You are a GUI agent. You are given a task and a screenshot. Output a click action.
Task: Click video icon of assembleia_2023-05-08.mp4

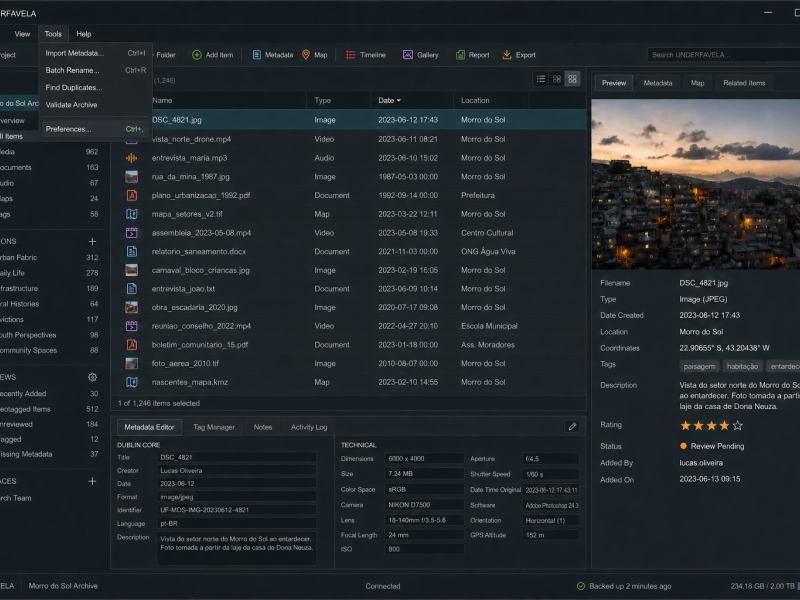pos(132,233)
